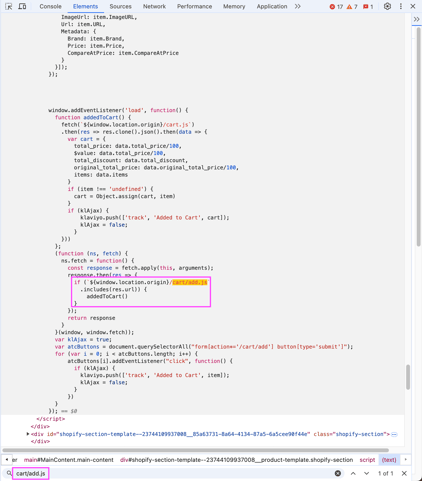
Task: Select the closing script tag line
Action: point(51,419)
